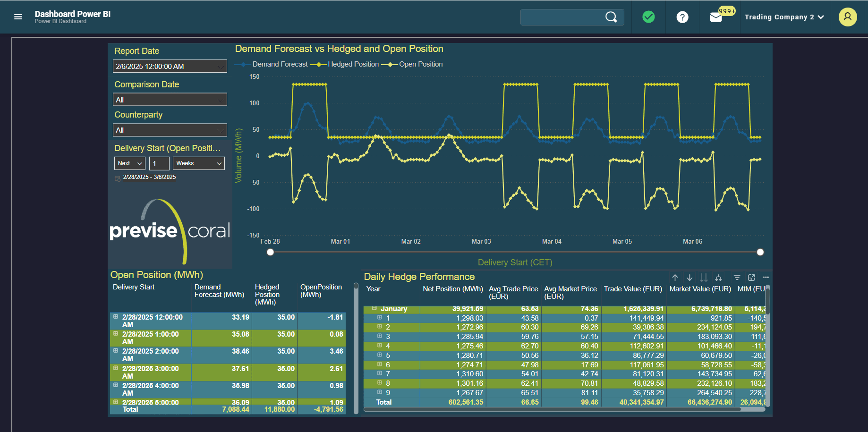This screenshot has height=432, width=868.
Task: Open the hamburger navigation menu
Action: tap(18, 17)
